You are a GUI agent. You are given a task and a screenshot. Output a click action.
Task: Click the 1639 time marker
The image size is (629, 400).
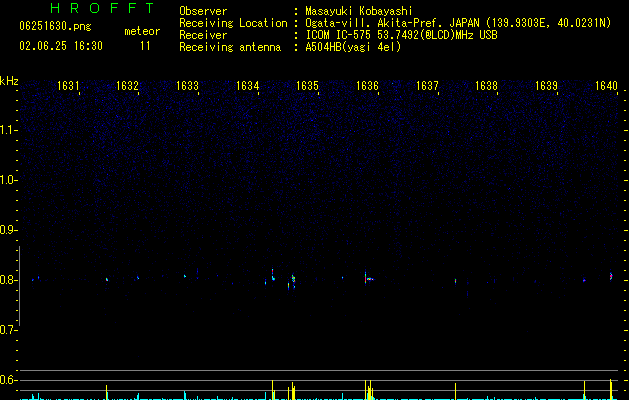click(546, 85)
